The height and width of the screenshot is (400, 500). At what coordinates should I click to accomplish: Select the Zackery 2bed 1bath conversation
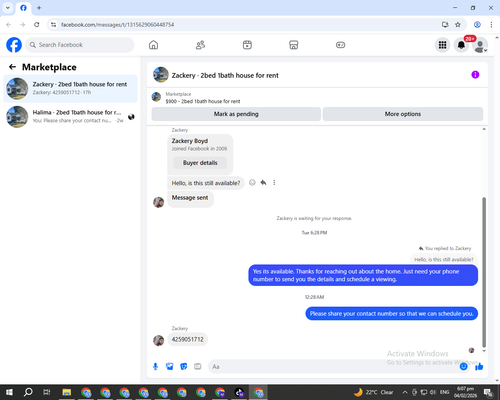point(70,88)
